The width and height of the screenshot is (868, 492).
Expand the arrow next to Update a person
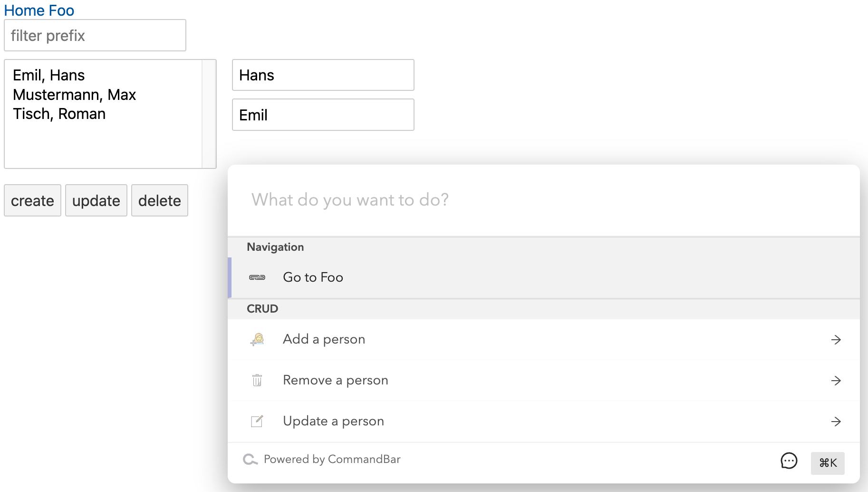pyautogui.click(x=836, y=422)
